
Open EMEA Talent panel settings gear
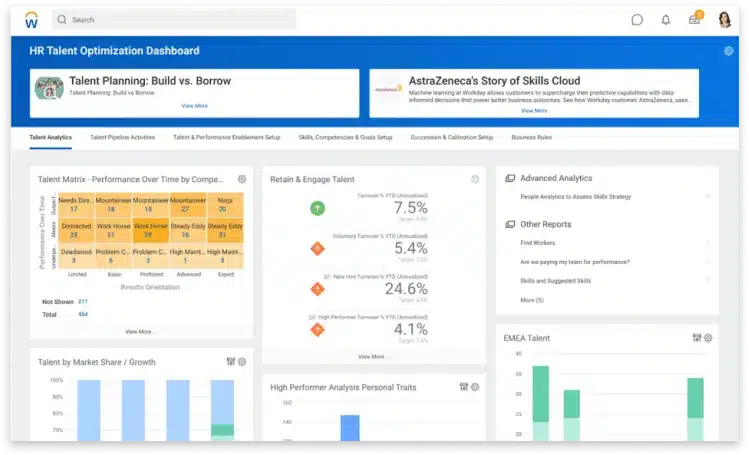pyautogui.click(x=708, y=338)
